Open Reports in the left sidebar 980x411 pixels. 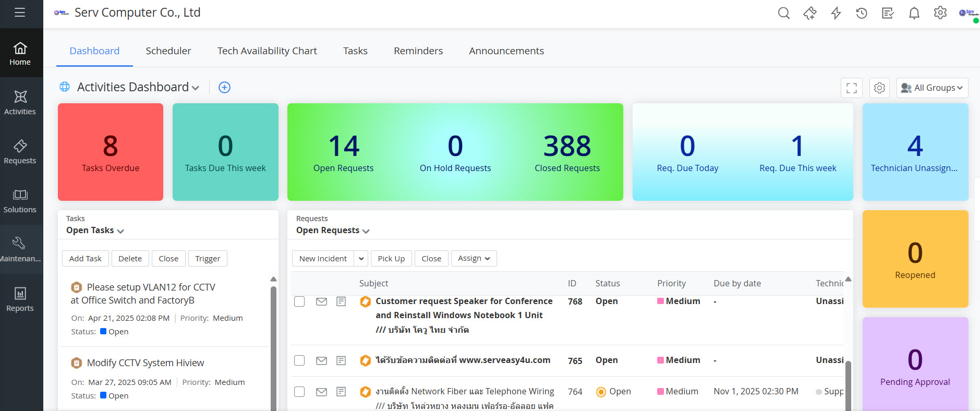point(20,299)
